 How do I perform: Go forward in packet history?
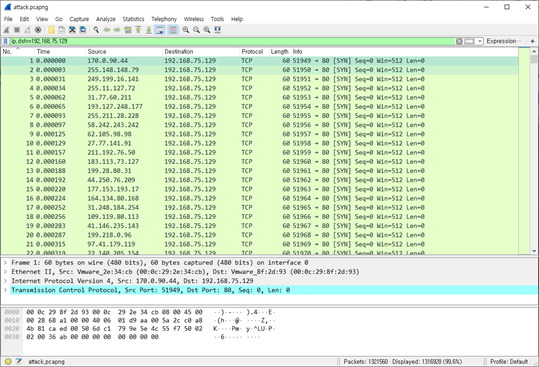(117, 30)
